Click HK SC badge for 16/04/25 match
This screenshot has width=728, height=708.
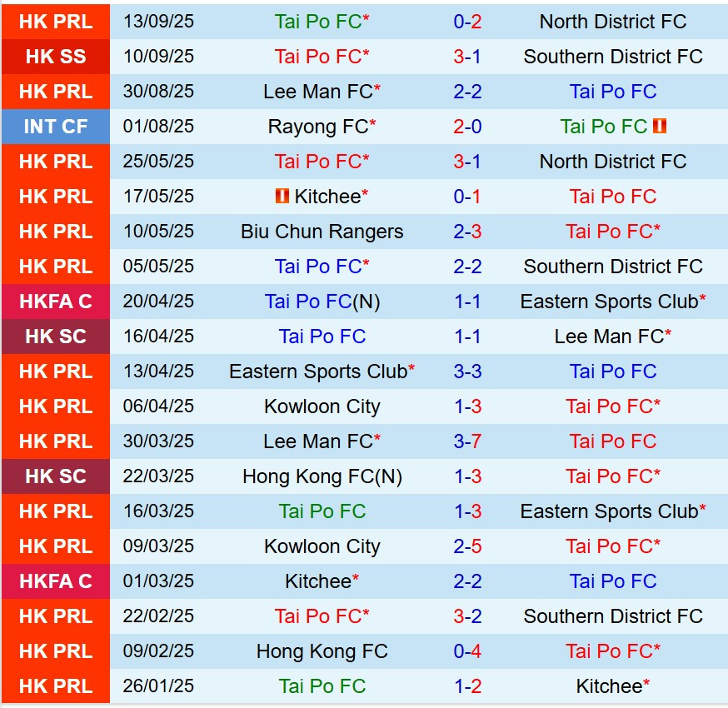[56, 337]
